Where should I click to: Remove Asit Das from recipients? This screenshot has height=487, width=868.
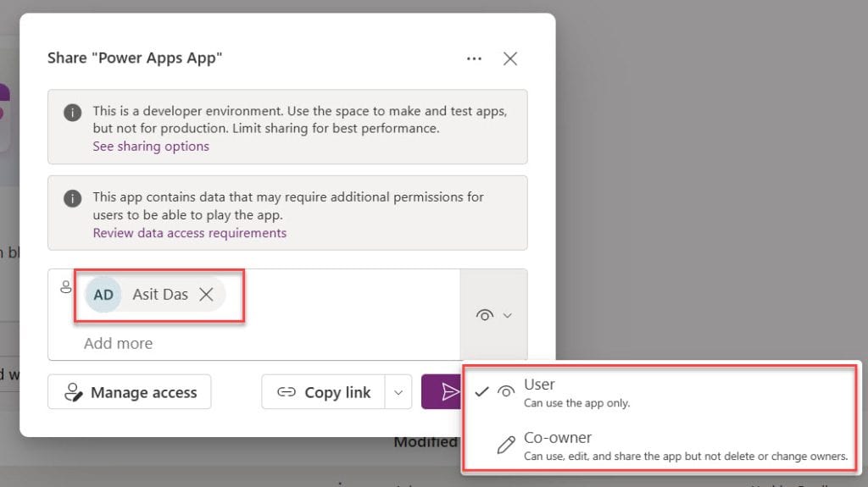pyautogui.click(x=207, y=295)
